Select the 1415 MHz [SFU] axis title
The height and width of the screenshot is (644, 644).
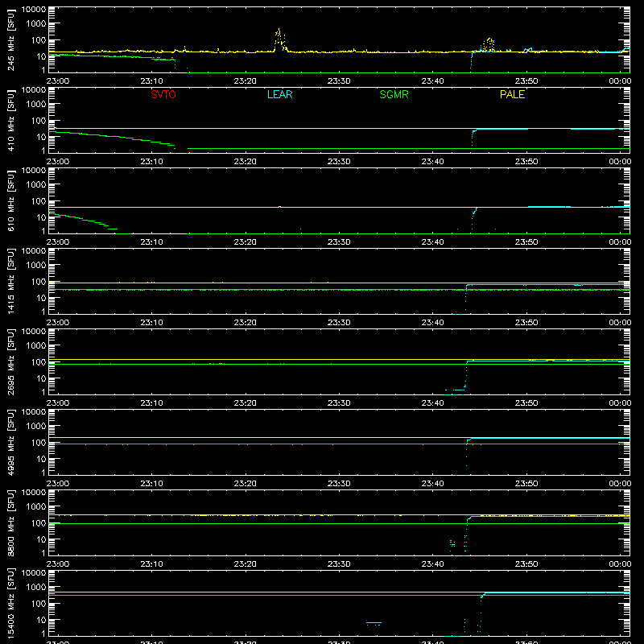tap(10, 281)
